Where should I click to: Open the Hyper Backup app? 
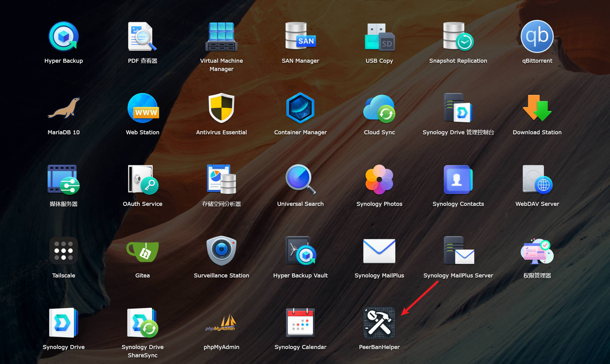(64, 37)
